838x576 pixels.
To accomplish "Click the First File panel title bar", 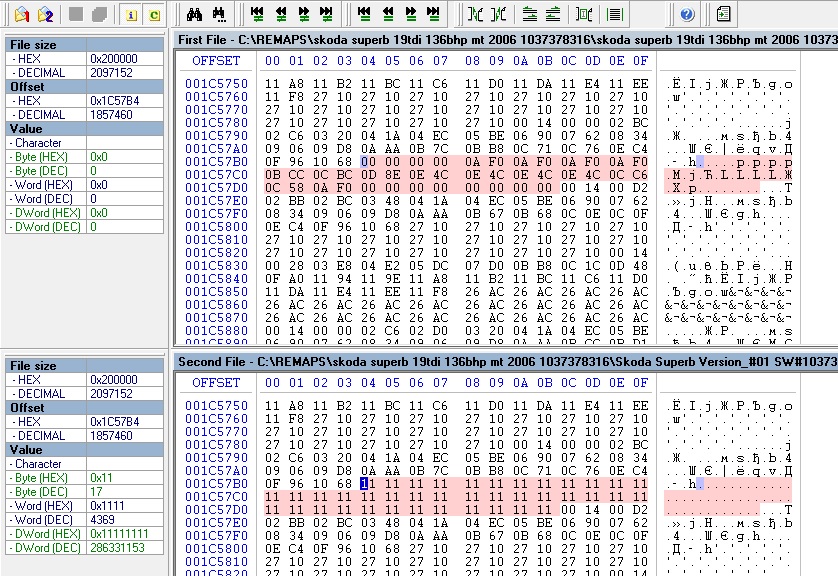I will [x=506, y=40].
